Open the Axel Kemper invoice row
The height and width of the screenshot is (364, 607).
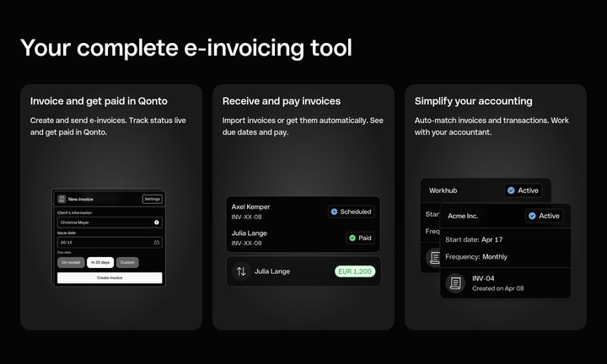(x=303, y=211)
